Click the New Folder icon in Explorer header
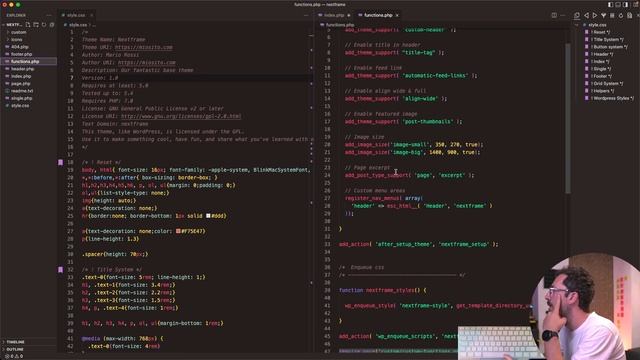This screenshot has height=360, width=640. click(36, 25)
